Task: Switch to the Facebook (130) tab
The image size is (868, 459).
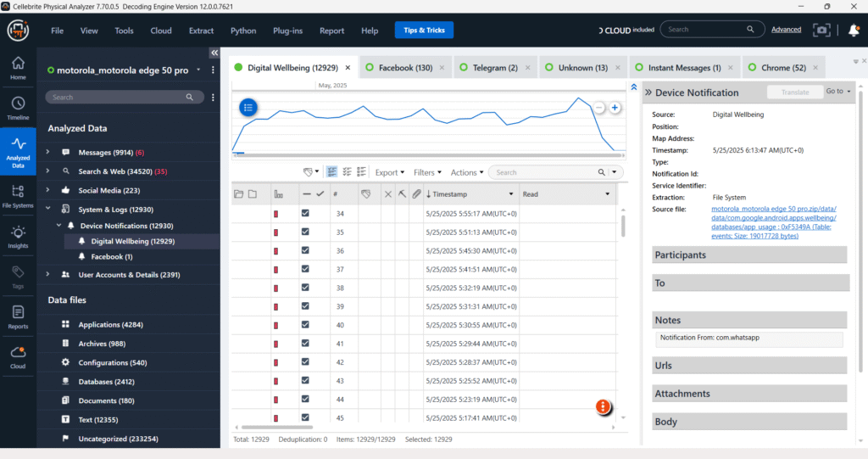Action: [405, 68]
